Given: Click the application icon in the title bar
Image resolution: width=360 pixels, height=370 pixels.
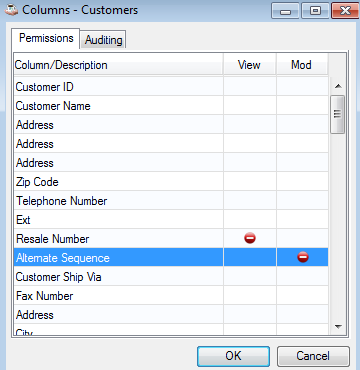Looking at the screenshot, I should click(x=11, y=10).
